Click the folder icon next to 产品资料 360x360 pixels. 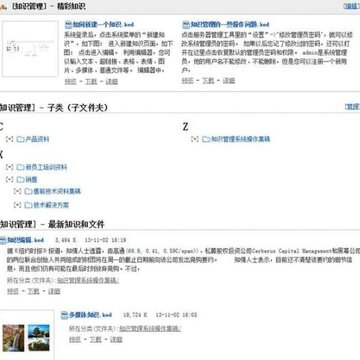click(21, 139)
